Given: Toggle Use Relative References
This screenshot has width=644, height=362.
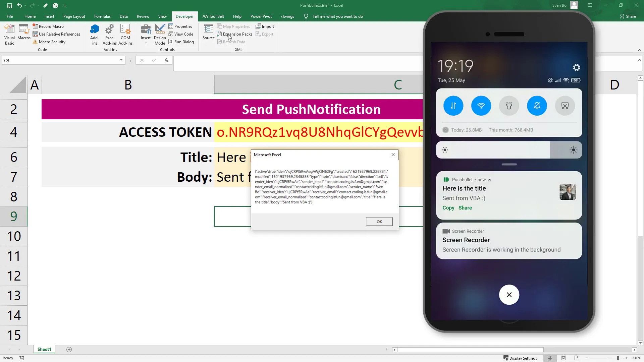Looking at the screenshot, I should (x=57, y=34).
